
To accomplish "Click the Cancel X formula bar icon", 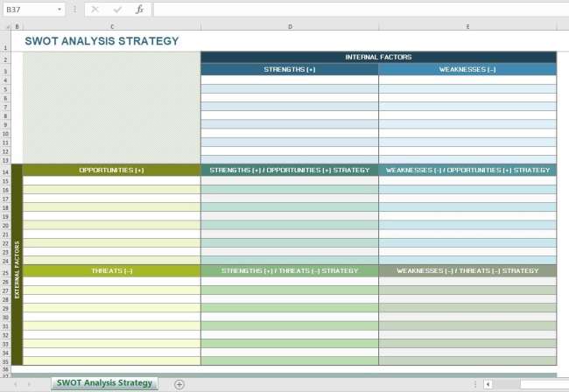I will [95, 10].
